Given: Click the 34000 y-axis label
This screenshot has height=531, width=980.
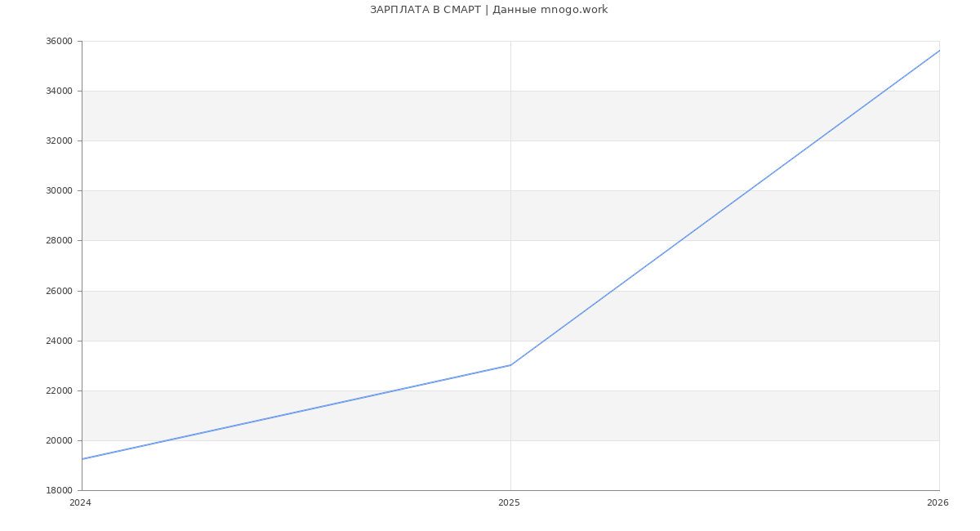Looking at the screenshot, I should point(59,91).
